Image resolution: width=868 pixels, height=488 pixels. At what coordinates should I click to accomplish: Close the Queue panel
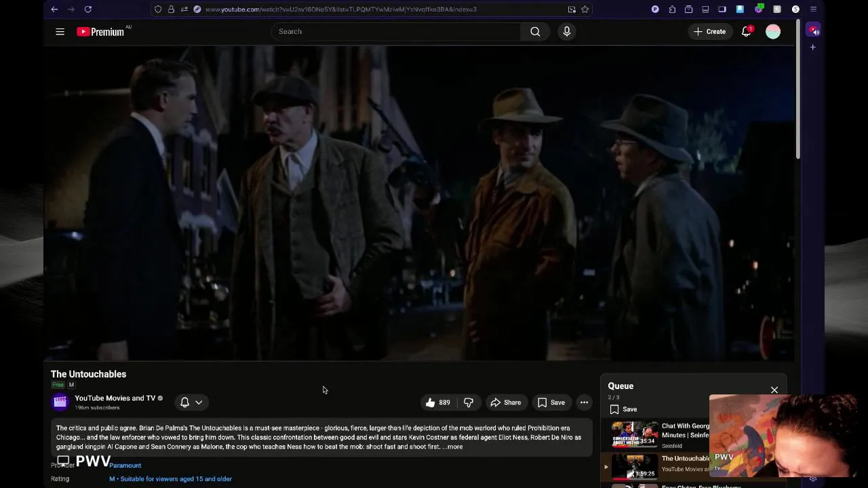point(774,390)
